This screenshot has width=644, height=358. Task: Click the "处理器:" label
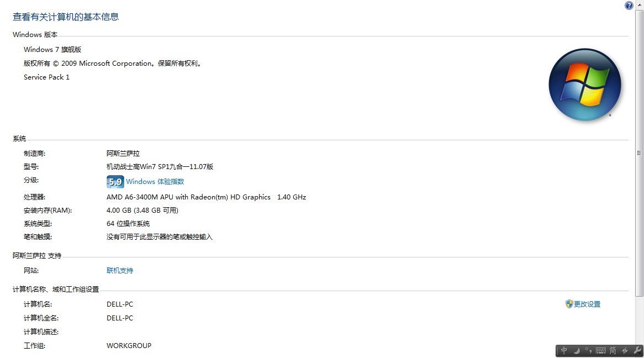34,197
